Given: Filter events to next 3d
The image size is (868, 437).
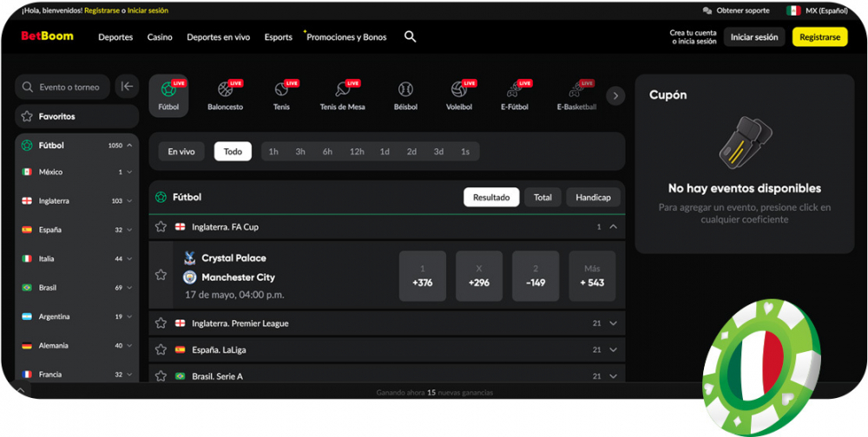Looking at the screenshot, I should click(438, 152).
